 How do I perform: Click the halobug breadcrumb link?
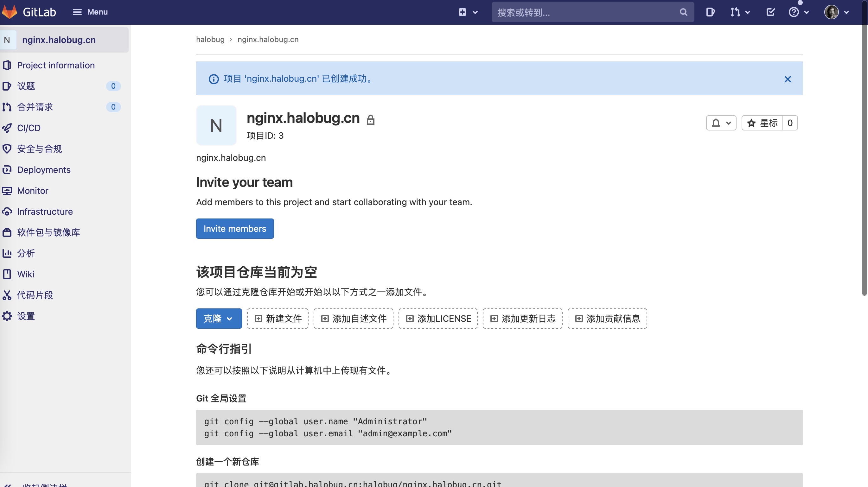(210, 39)
